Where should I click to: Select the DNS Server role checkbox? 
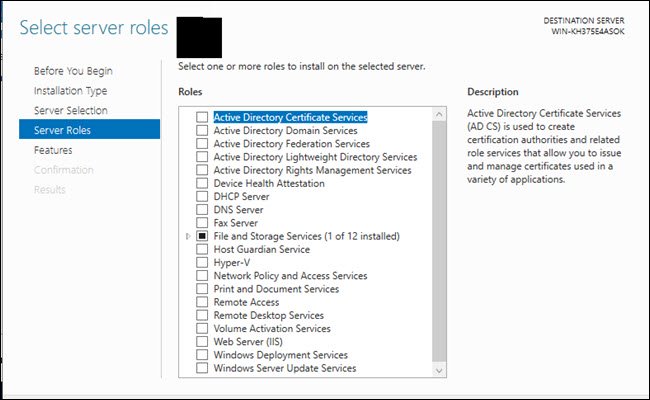click(x=203, y=210)
